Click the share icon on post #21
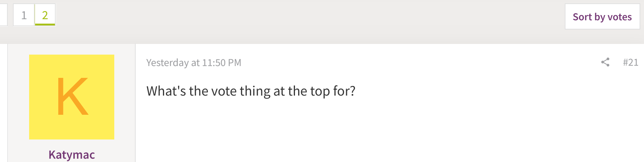Image resolution: width=644 pixels, height=162 pixels. (x=605, y=62)
